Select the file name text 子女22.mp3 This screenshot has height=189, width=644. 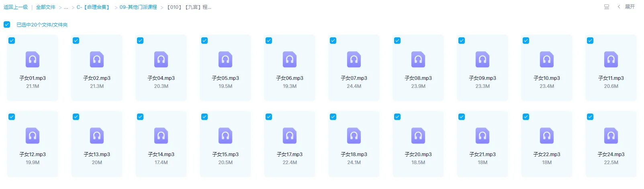[x=547, y=154]
